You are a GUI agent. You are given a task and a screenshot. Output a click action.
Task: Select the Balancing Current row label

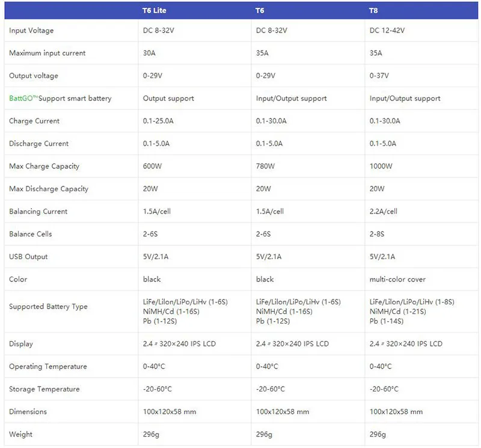click(38, 212)
